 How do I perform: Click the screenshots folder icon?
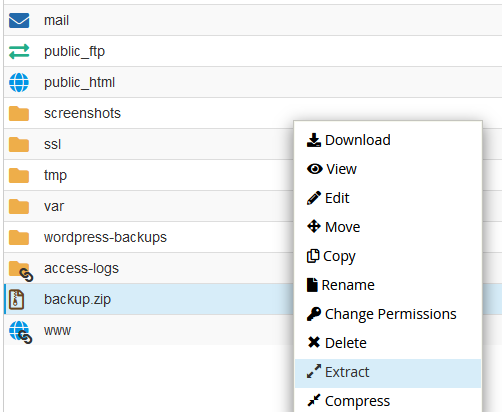pos(19,114)
